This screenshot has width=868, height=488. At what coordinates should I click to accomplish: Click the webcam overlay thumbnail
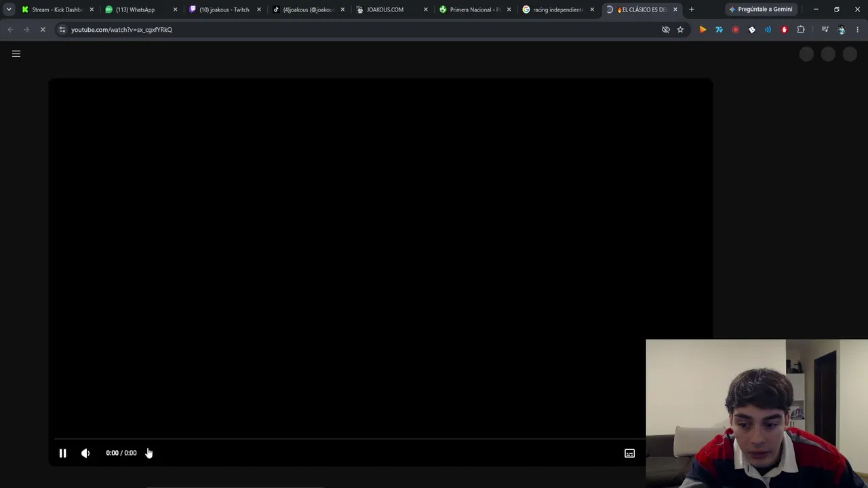757,413
